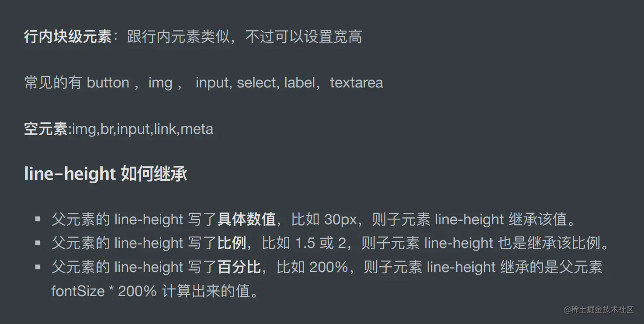Image resolution: width=644 pixels, height=324 pixels.
Task: Click the word "meta" in the 空元素 line
Action: point(197,129)
